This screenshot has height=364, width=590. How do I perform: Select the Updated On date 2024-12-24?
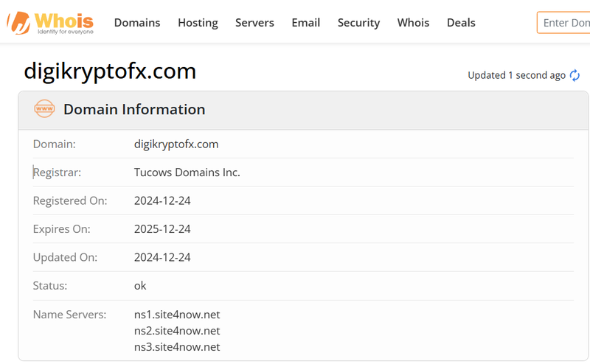click(x=162, y=257)
